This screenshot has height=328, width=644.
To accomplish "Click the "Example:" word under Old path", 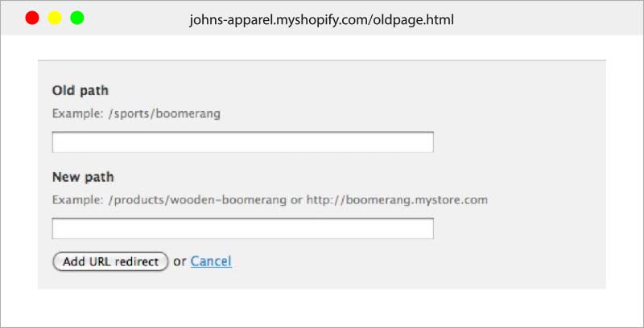I will tap(77, 114).
